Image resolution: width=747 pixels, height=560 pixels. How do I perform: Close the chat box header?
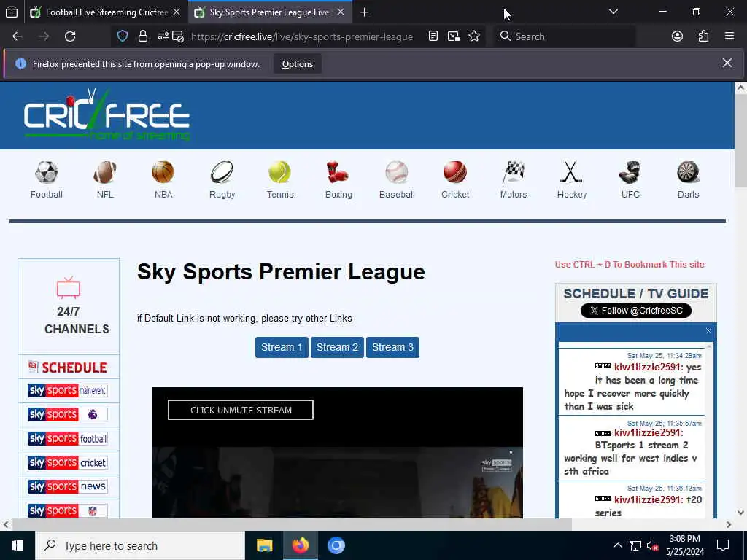pos(708,331)
